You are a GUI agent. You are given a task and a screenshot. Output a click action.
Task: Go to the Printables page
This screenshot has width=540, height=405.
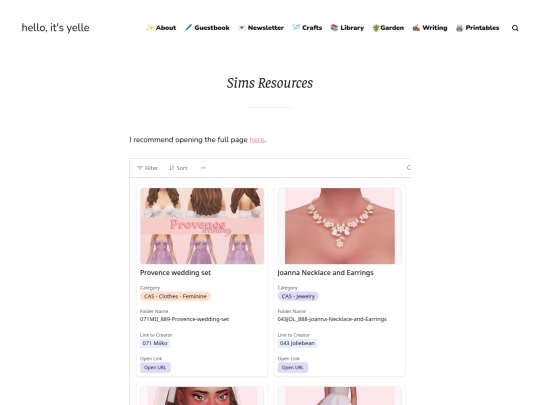(x=482, y=28)
